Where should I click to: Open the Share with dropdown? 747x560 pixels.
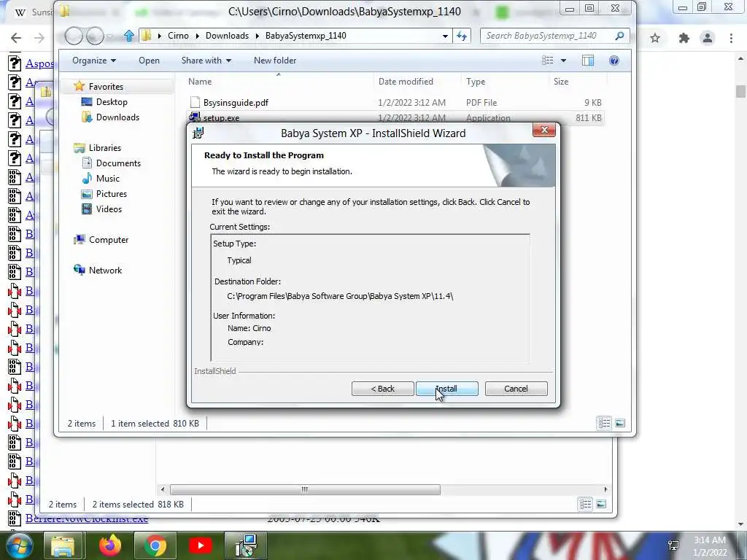(206, 61)
